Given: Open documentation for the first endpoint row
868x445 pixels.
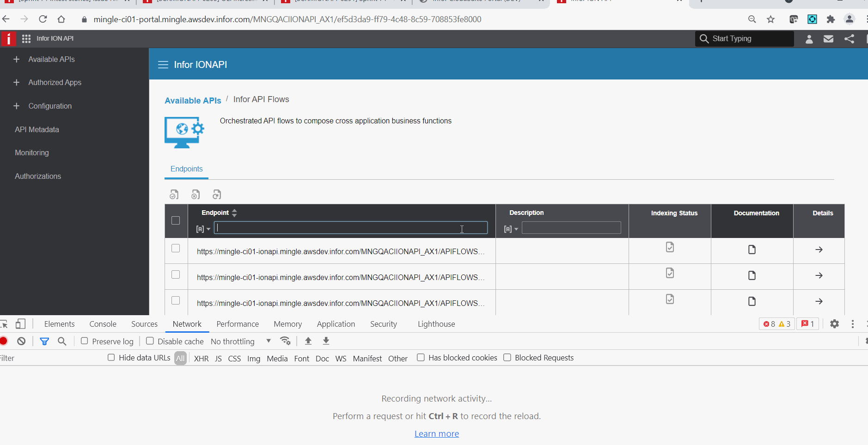Looking at the screenshot, I should 752,250.
